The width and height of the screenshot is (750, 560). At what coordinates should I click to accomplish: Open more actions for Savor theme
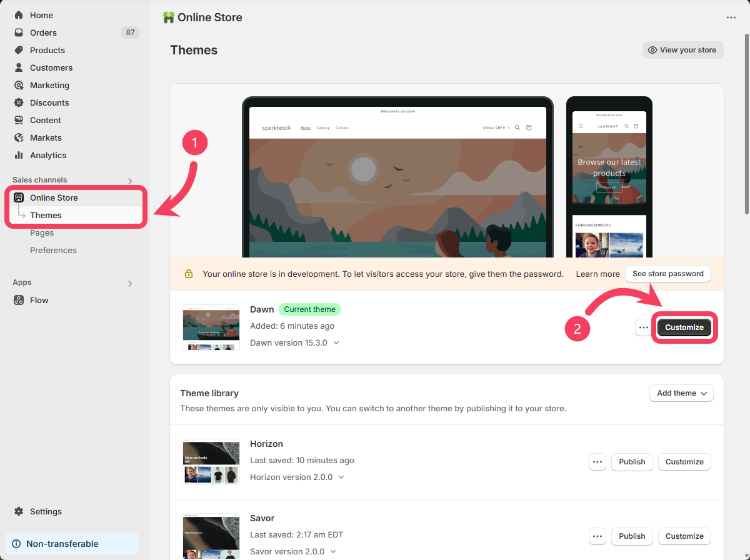(x=597, y=536)
